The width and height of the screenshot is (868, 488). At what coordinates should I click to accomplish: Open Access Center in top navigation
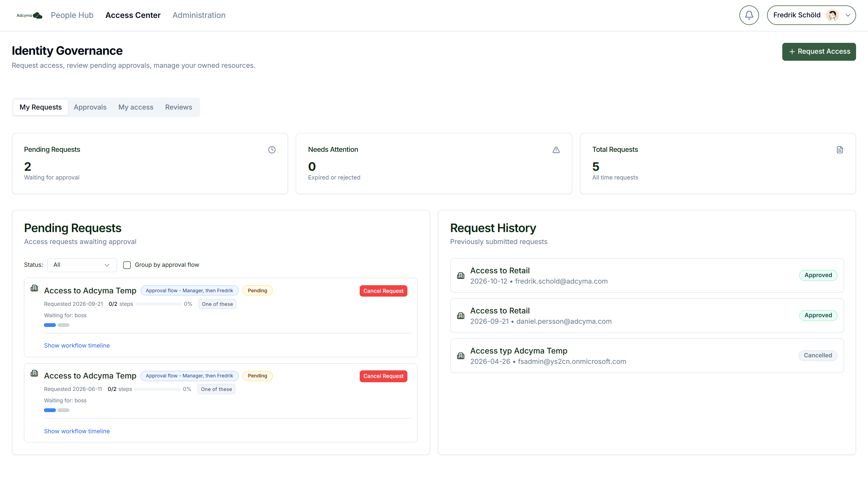(133, 15)
